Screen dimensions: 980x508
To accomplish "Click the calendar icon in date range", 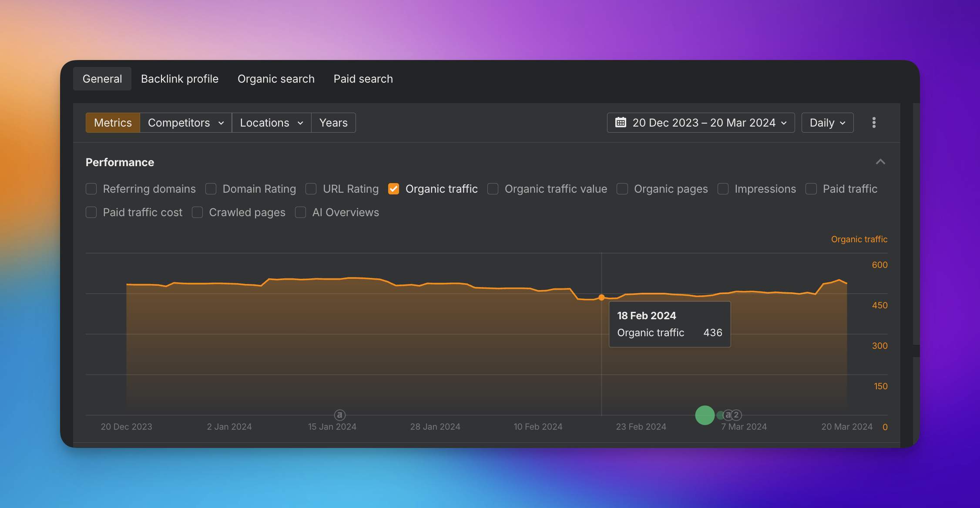I will coord(621,123).
